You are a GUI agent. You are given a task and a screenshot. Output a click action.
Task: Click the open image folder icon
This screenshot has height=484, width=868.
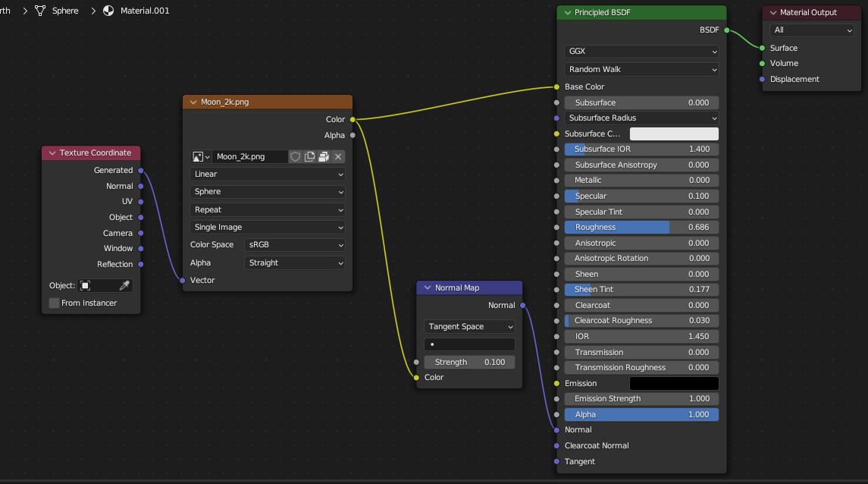click(324, 157)
